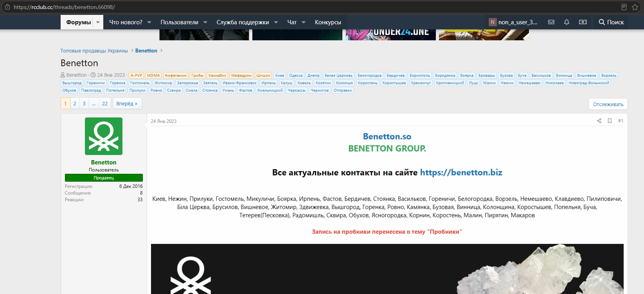Open the non_a_user_3... account menu
Viewport: 644px width, 294px height.
coord(514,22)
